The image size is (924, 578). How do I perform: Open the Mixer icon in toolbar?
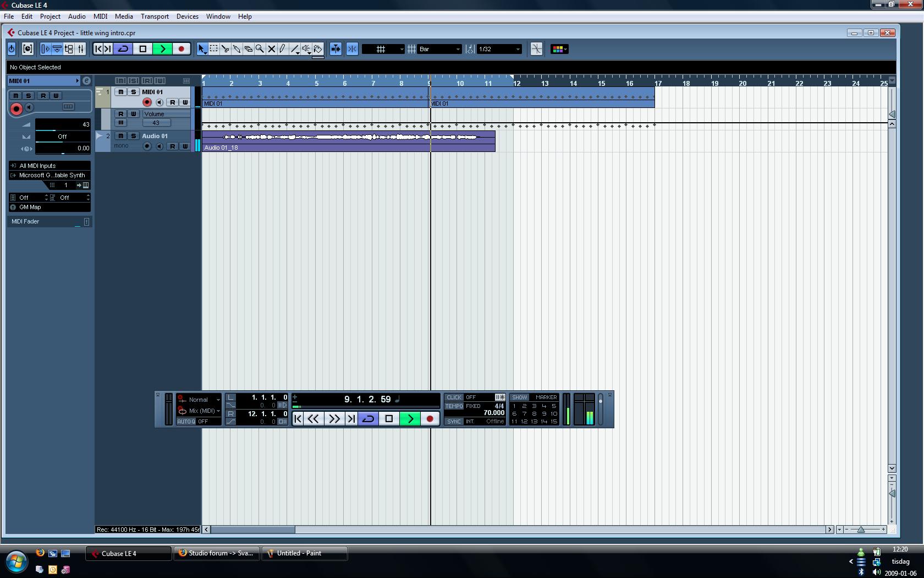coord(80,49)
